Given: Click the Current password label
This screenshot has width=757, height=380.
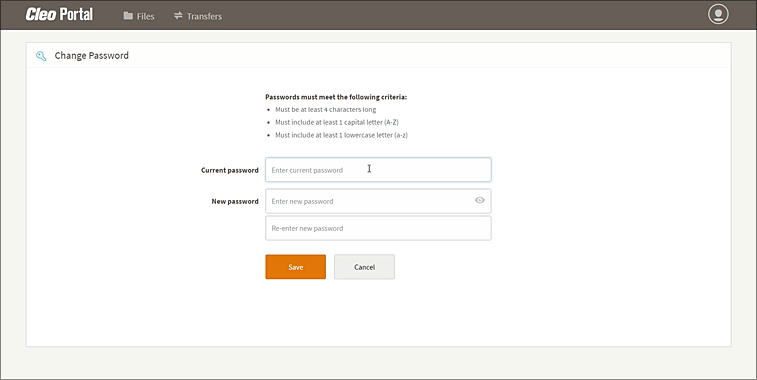Looking at the screenshot, I should [x=230, y=170].
